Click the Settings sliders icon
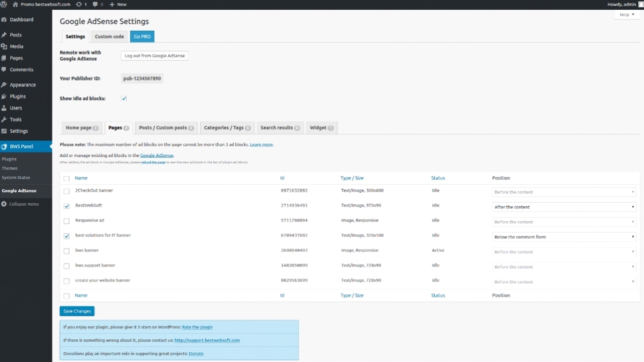The width and height of the screenshot is (644, 362). coord(4,131)
